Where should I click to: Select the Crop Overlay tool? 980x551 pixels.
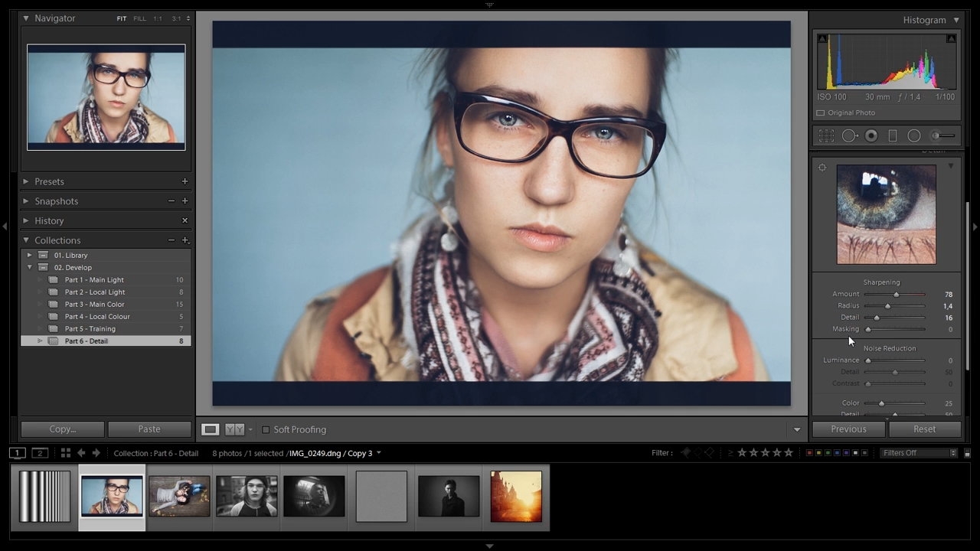click(826, 135)
